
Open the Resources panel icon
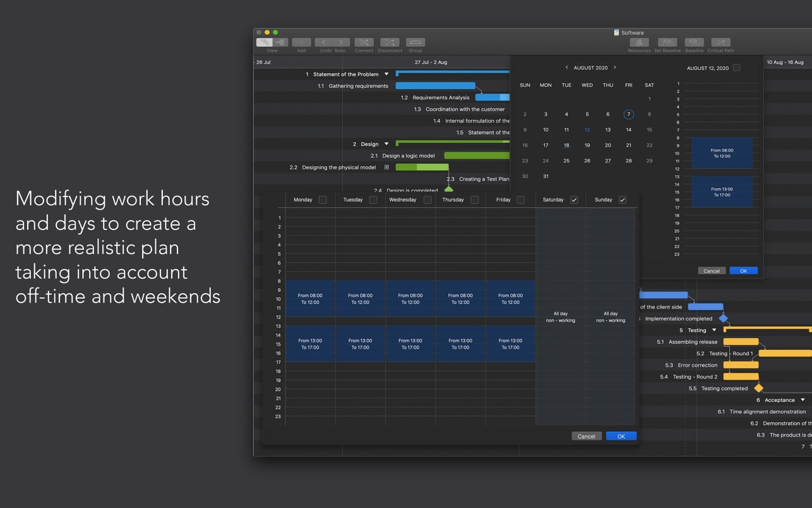[x=639, y=42]
